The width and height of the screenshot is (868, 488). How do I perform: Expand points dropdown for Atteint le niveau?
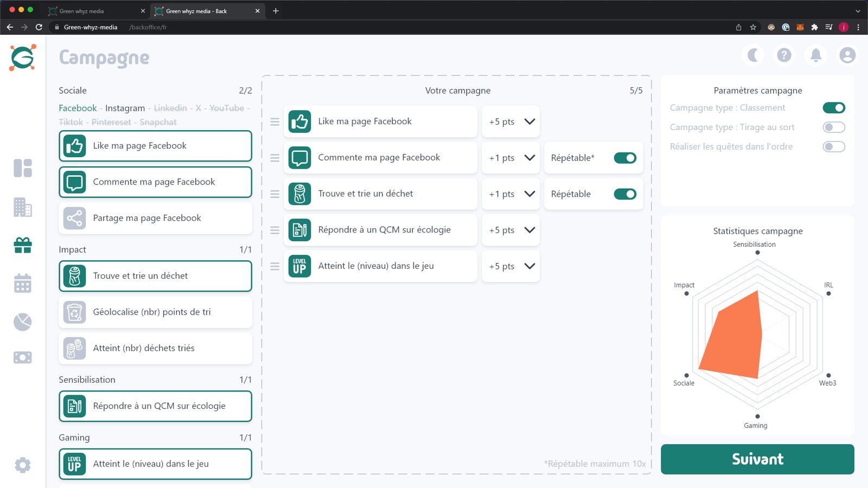pos(529,266)
